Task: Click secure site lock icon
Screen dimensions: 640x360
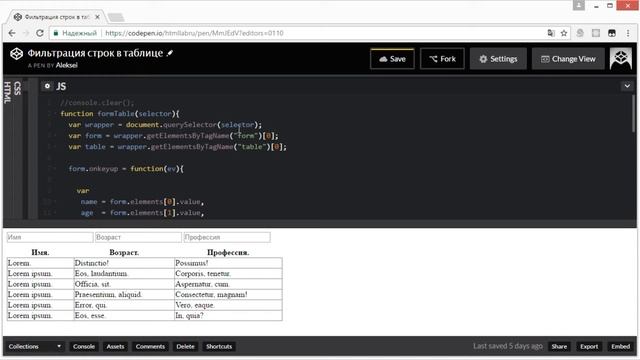Action: (56, 33)
